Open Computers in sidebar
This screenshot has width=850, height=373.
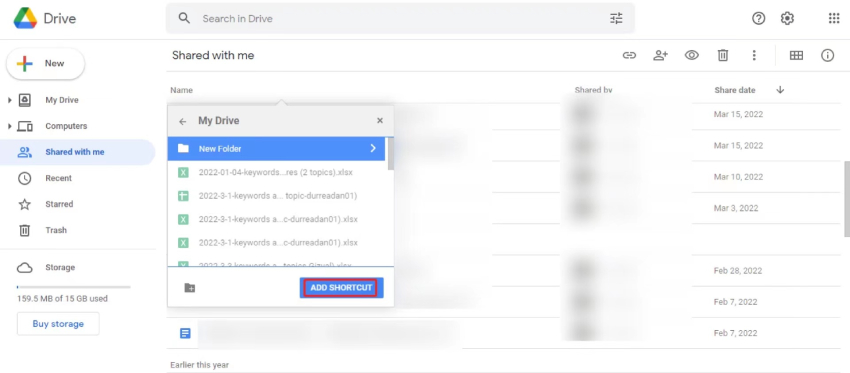[66, 126]
